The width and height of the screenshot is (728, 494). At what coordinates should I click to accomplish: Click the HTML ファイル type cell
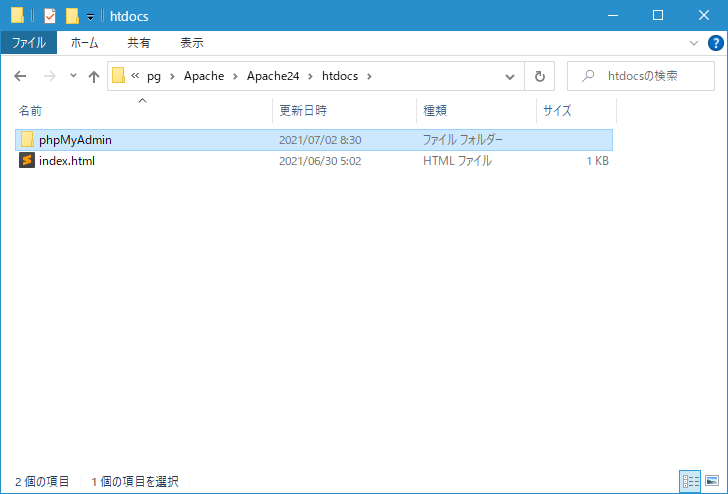click(457, 161)
